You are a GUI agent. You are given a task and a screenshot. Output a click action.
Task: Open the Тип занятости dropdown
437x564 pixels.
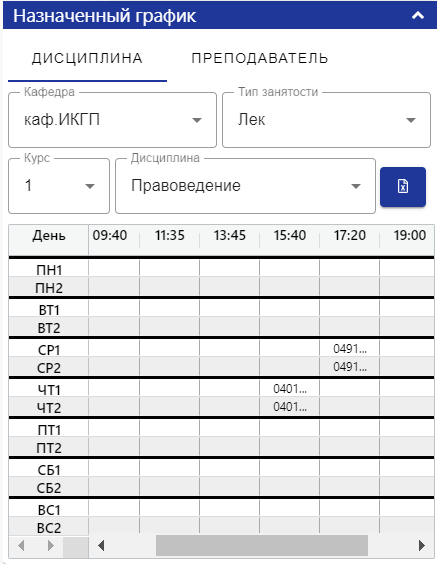coord(326,120)
